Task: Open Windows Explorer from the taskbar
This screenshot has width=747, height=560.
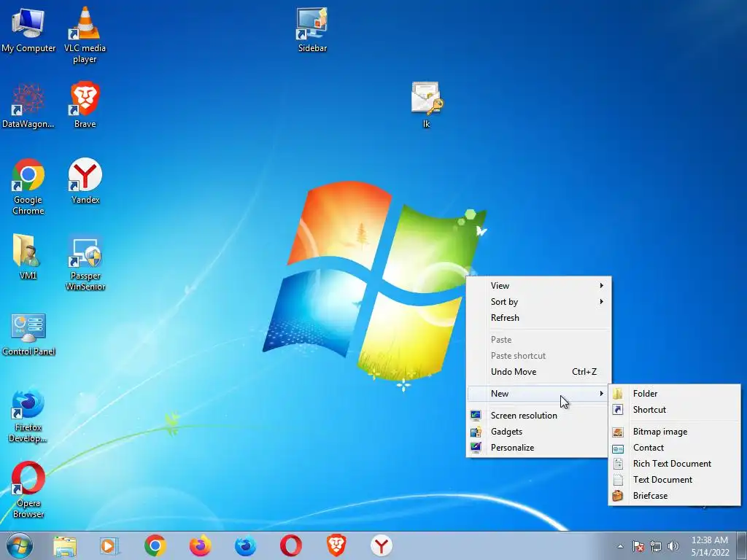Action: (x=64, y=545)
